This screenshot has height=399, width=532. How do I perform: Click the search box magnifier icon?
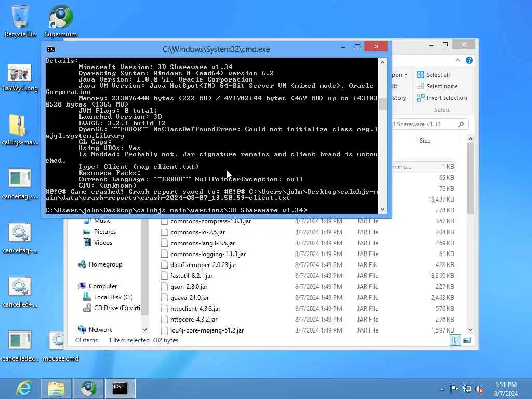(x=461, y=124)
